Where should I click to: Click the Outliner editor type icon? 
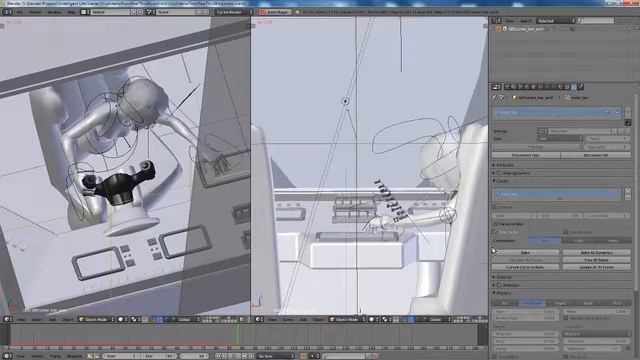(x=496, y=20)
